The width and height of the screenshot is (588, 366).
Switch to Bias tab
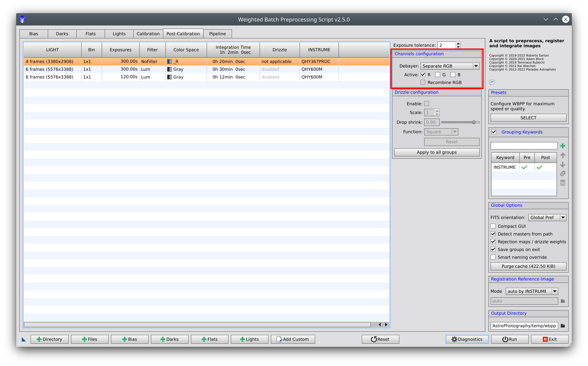pos(34,34)
